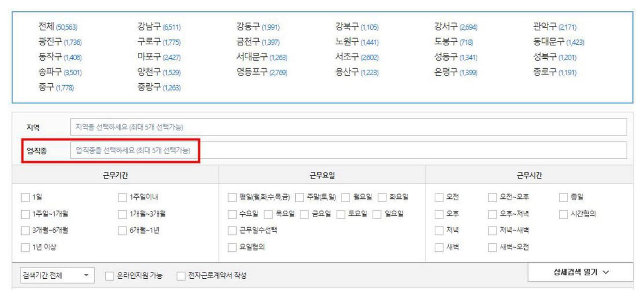Viewport: 644px width, 298px height.
Task: Click the 은평구 district link
Action: tap(456, 72)
